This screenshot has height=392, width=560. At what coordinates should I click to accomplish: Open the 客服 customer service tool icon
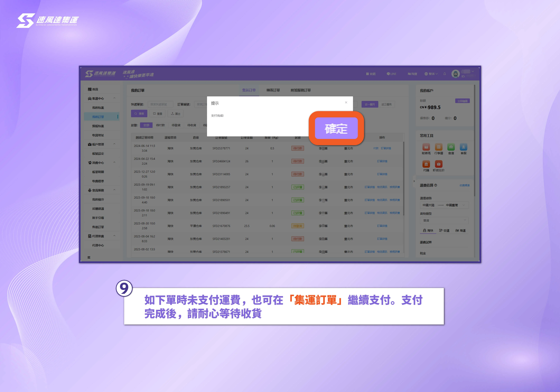tap(463, 147)
